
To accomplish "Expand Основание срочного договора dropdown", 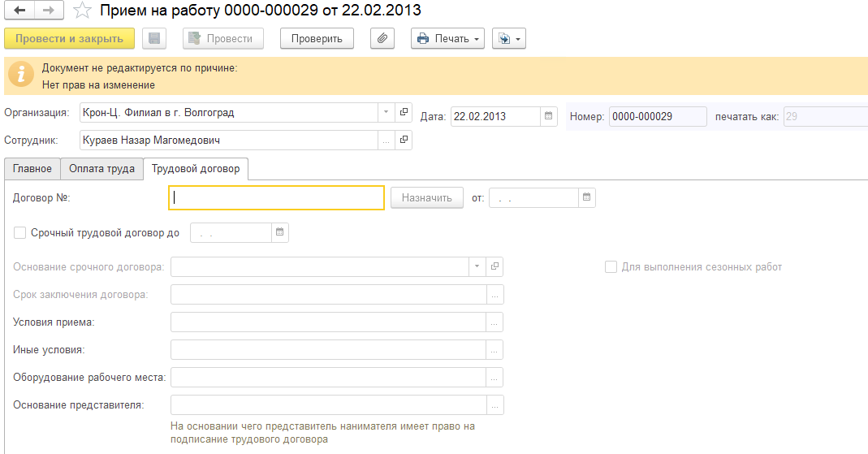I will [477, 266].
